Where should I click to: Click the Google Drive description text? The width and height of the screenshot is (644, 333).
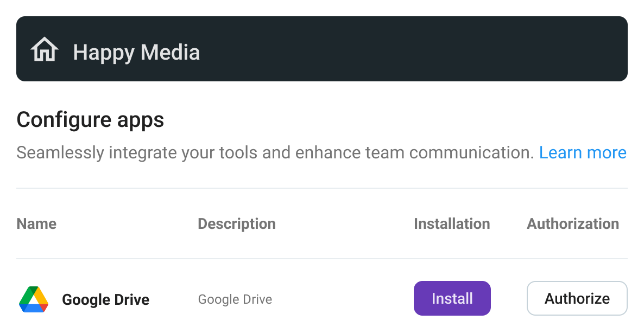tap(235, 299)
